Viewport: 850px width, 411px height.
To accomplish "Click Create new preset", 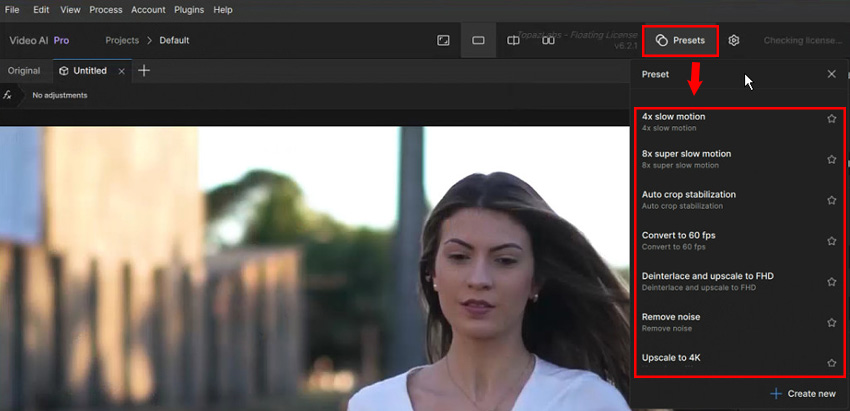I will [x=803, y=394].
